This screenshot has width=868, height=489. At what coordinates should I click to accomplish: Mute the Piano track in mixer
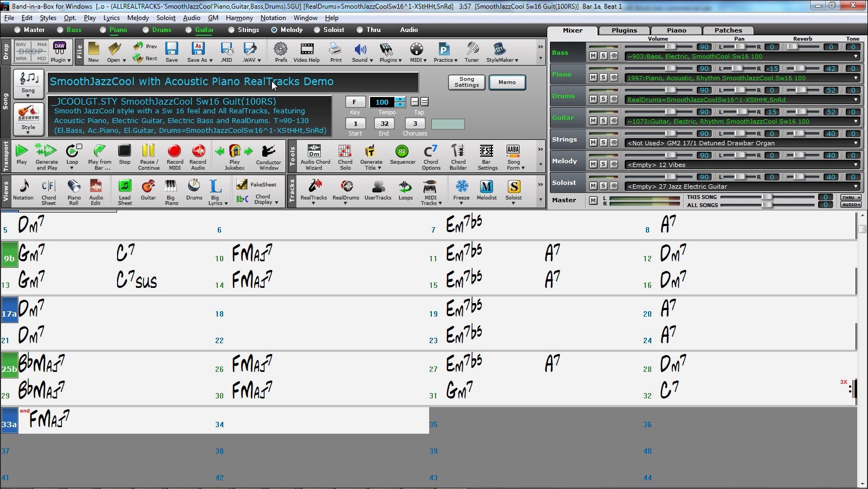point(593,78)
